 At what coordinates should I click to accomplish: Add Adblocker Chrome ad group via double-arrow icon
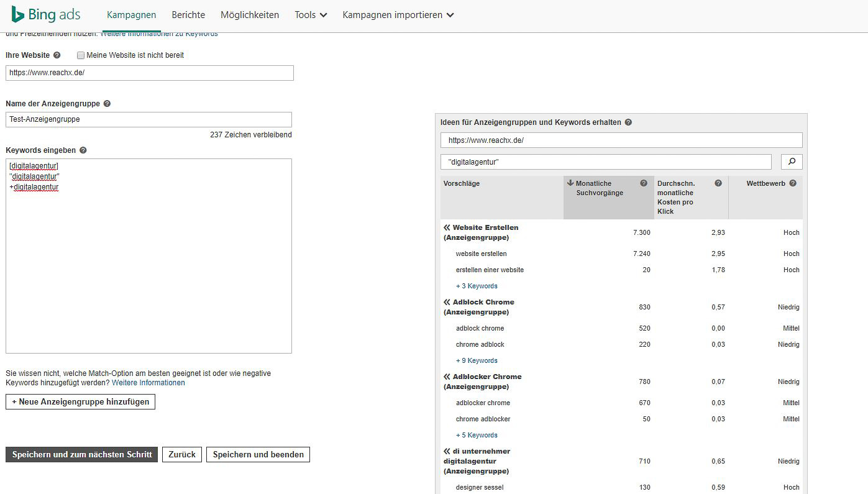pyautogui.click(x=447, y=377)
